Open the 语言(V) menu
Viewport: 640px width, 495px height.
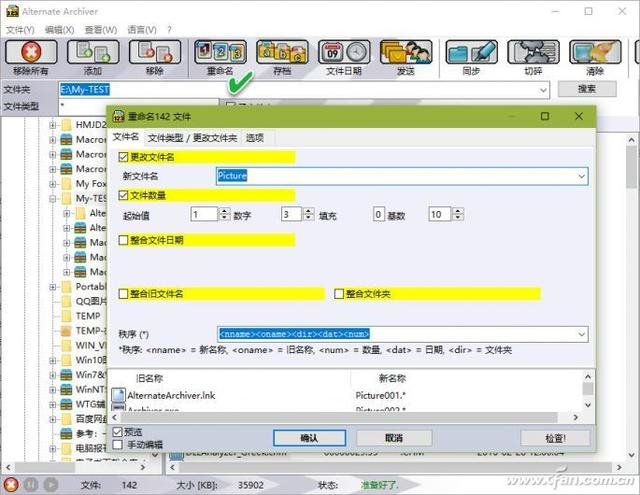(x=142, y=29)
